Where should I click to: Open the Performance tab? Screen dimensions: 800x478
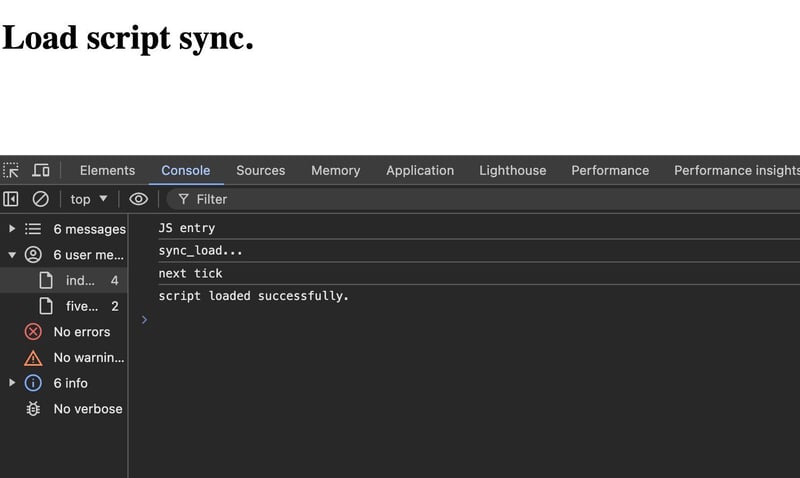610,170
